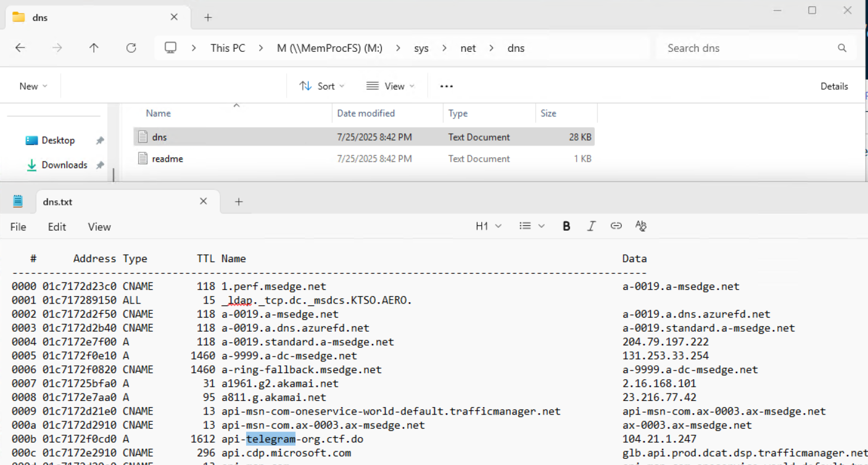
Task: Apply bold formatting in Notepad
Action: click(x=566, y=226)
